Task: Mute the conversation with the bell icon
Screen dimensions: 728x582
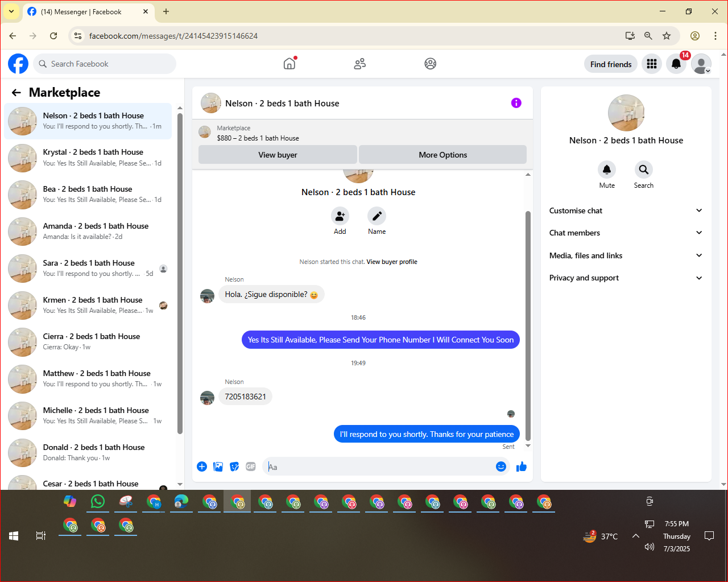Action: (607, 170)
